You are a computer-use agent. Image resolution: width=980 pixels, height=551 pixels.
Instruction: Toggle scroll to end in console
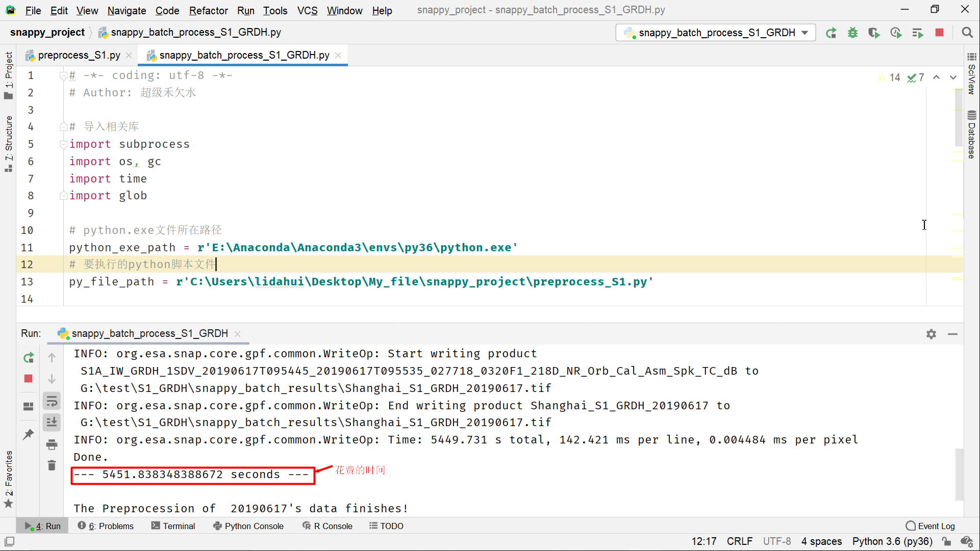52,422
